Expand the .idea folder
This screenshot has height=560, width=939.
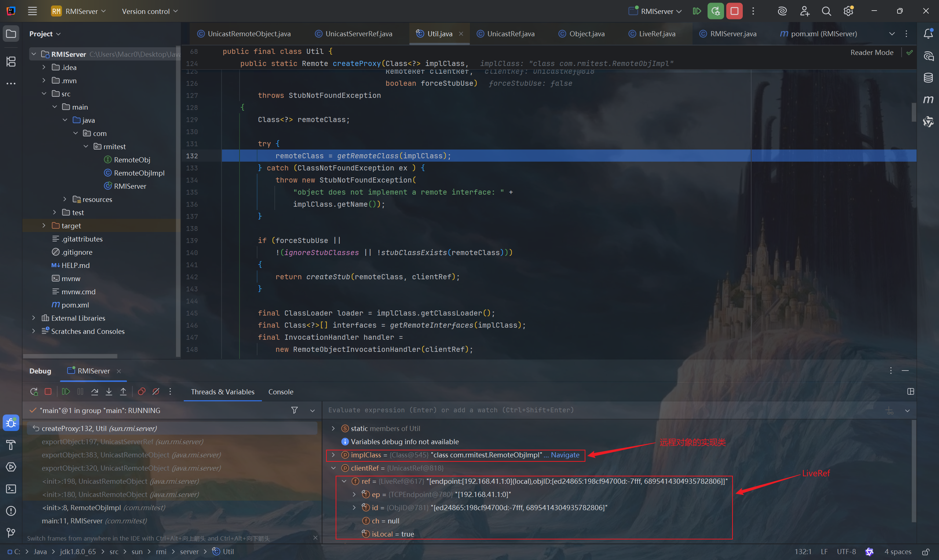pos(44,67)
